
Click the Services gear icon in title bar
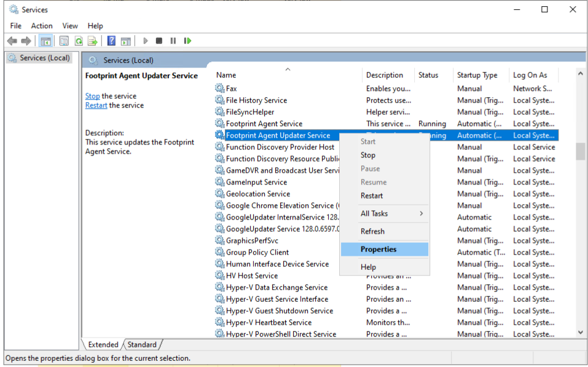coord(14,9)
